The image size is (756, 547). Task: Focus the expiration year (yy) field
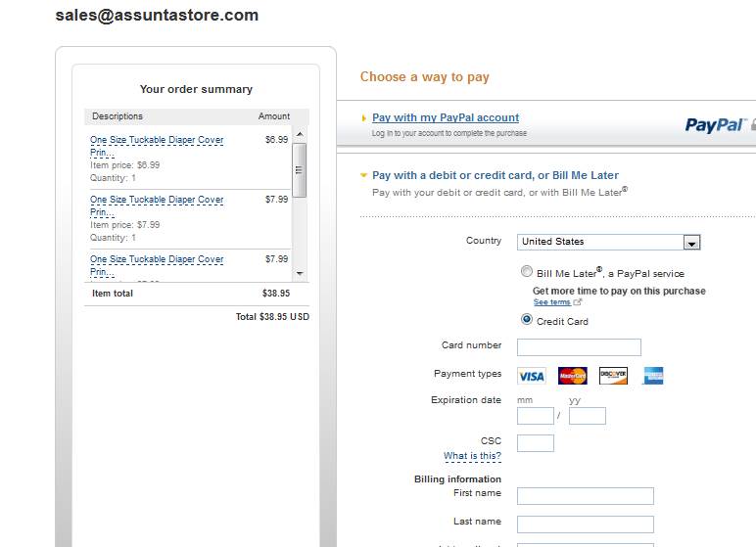(x=588, y=416)
